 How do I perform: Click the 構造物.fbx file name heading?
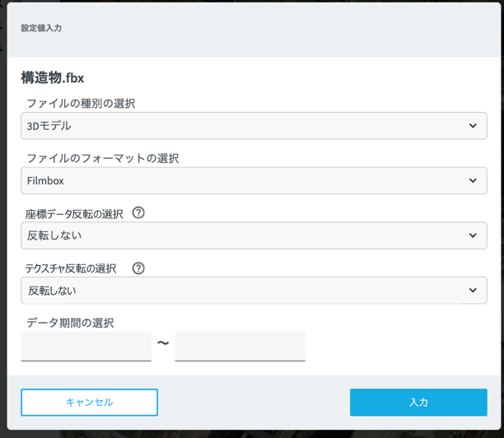coord(53,78)
